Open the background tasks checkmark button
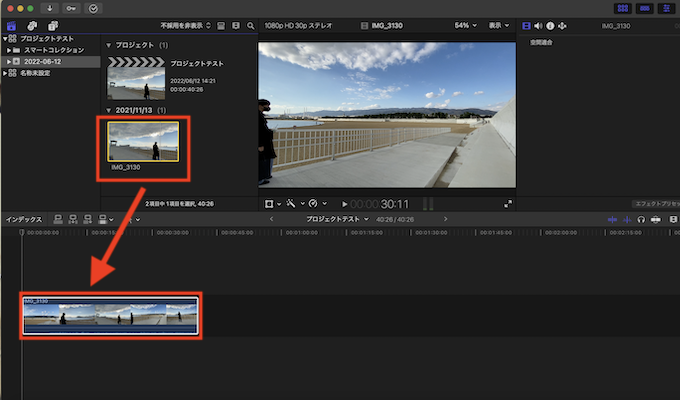This screenshot has height=400, width=680. 94,8
